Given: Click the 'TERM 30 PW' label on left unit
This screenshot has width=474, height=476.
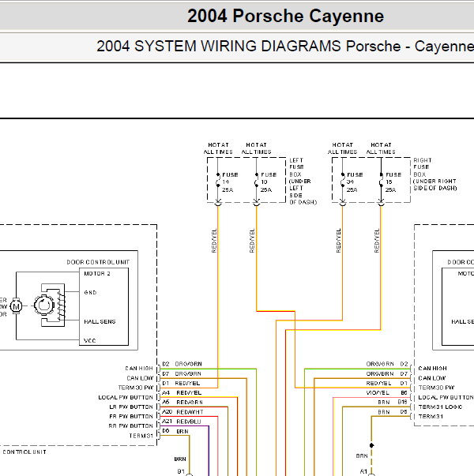Looking at the screenshot, I should (x=136, y=388).
